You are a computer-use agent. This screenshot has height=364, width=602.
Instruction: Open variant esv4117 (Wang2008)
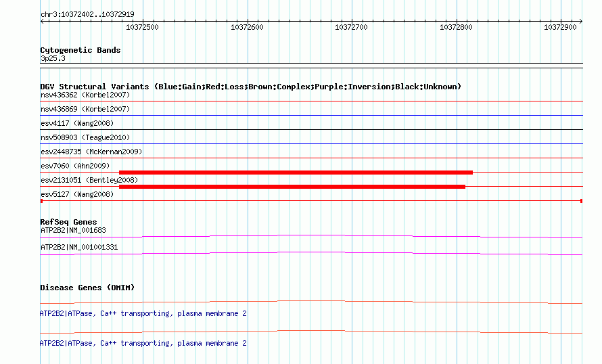(x=77, y=123)
